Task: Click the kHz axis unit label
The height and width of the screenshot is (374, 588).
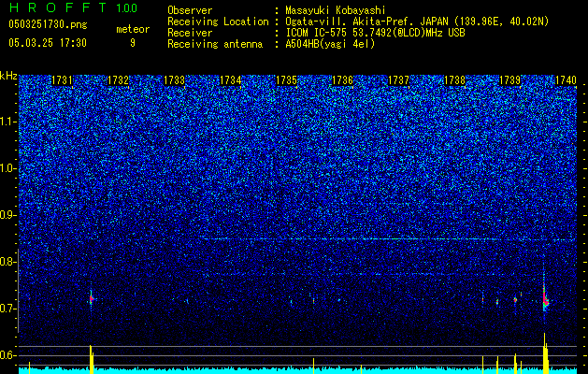Action: tap(8, 76)
